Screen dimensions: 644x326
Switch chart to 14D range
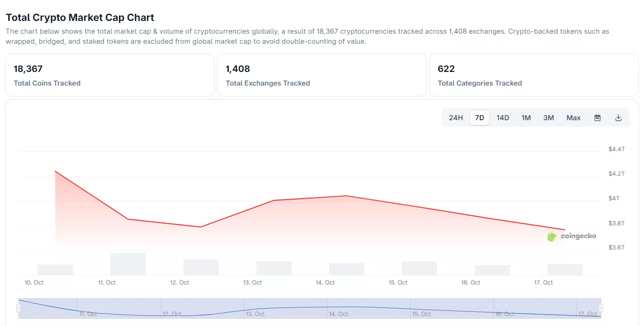pos(503,118)
